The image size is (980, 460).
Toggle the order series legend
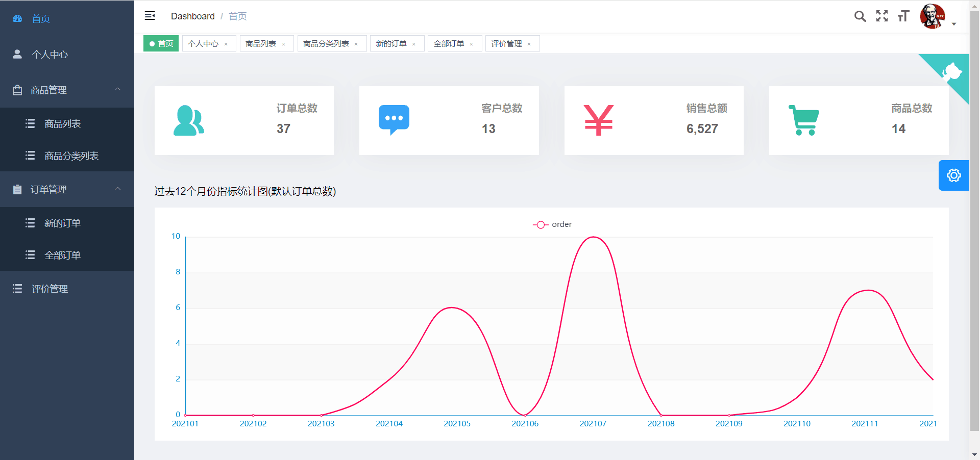point(552,224)
